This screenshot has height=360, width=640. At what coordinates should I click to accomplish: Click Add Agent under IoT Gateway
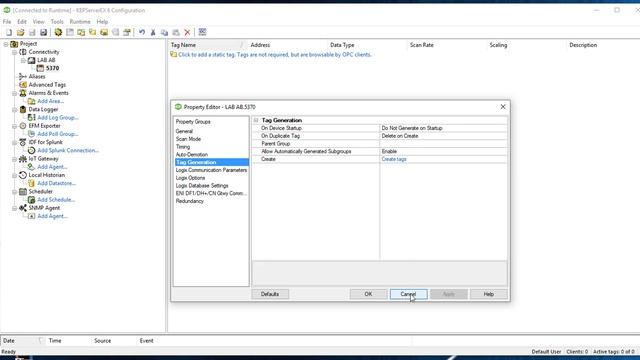(x=52, y=167)
